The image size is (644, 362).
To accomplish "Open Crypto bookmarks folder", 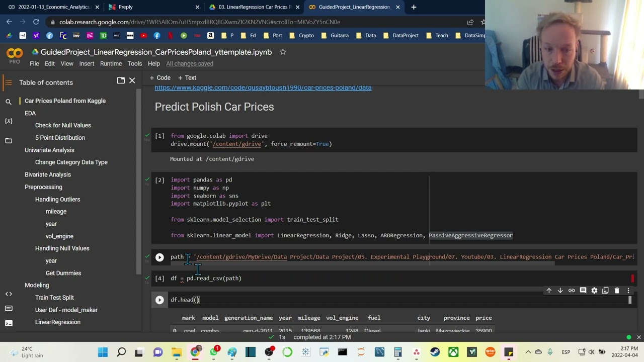I will tap(301, 36).
